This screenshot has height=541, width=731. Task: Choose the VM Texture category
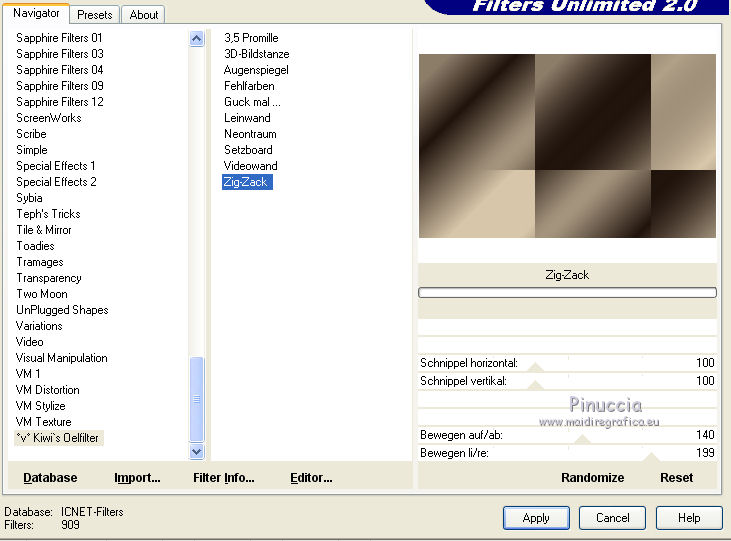(43, 422)
